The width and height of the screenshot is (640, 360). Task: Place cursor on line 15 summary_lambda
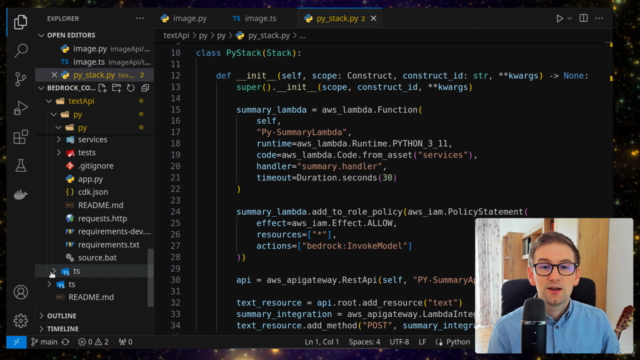point(271,110)
